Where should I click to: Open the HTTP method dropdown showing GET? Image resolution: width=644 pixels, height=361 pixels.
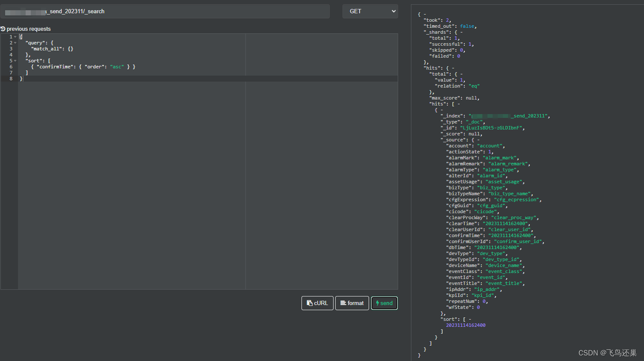pos(370,11)
